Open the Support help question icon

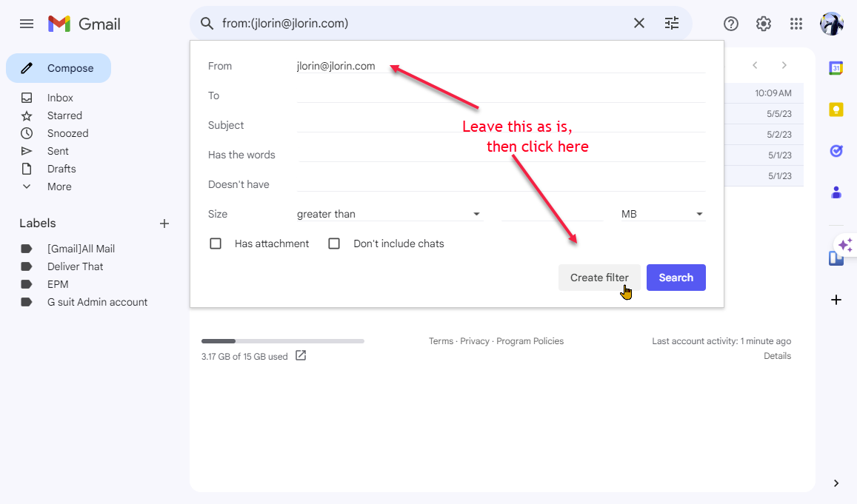point(731,24)
